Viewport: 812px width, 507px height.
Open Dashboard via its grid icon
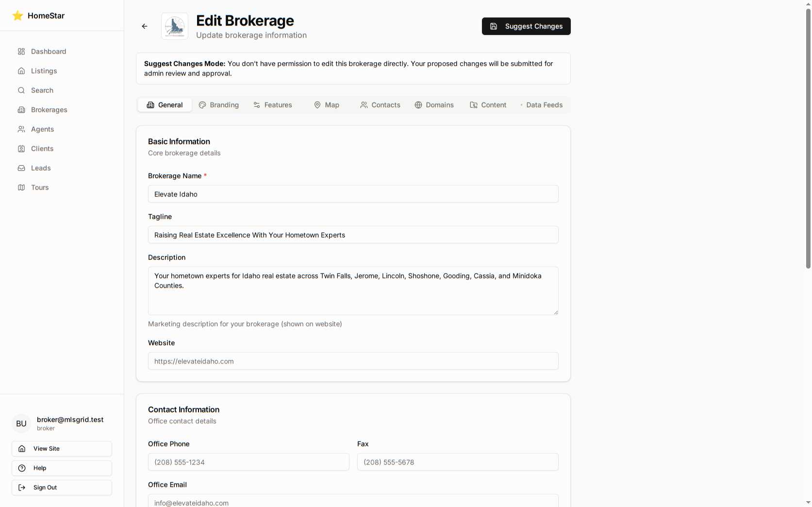point(21,51)
